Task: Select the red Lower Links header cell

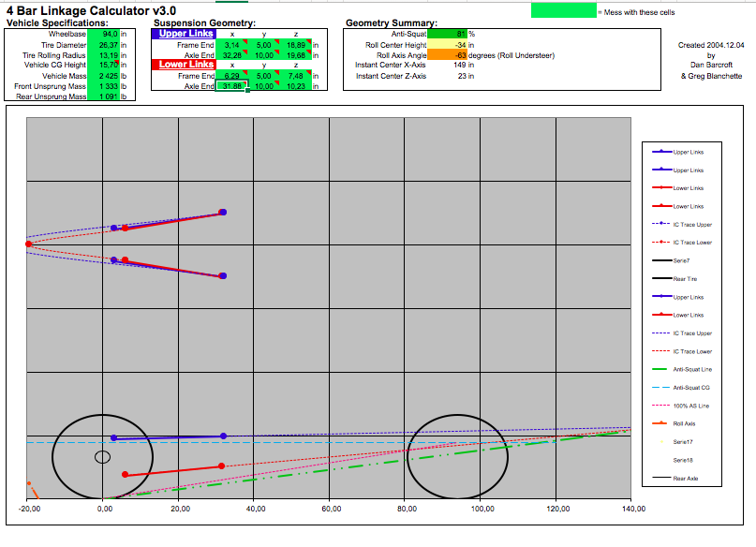Action: [184, 65]
